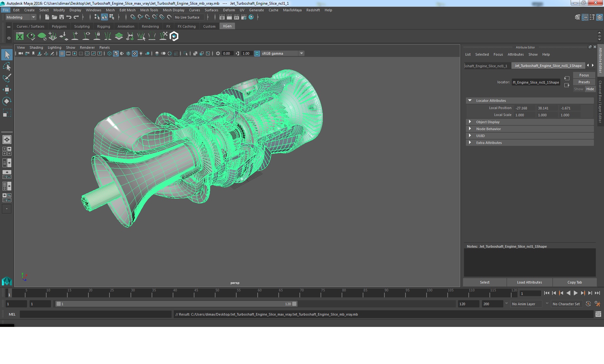Play the animation forwards
The height and width of the screenshot is (364, 604).
click(x=575, y=293)
